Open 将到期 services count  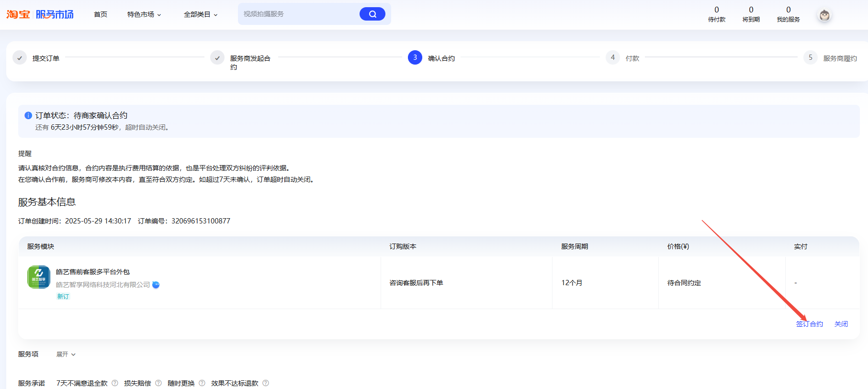(751, 14)
